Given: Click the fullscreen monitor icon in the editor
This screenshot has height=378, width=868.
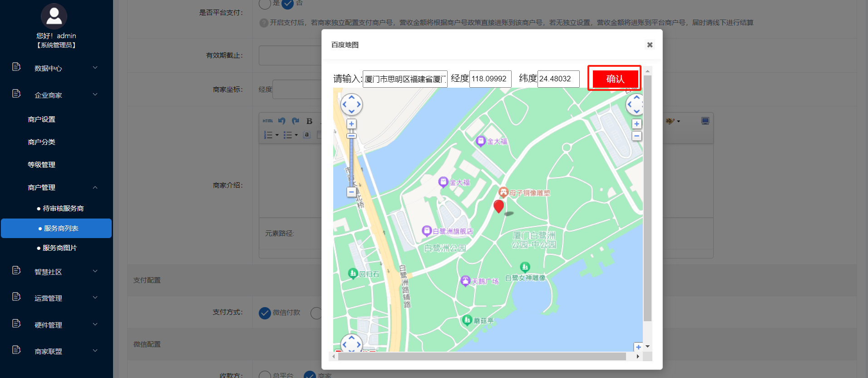Looking at the screenshot, I should pos(705,121).
